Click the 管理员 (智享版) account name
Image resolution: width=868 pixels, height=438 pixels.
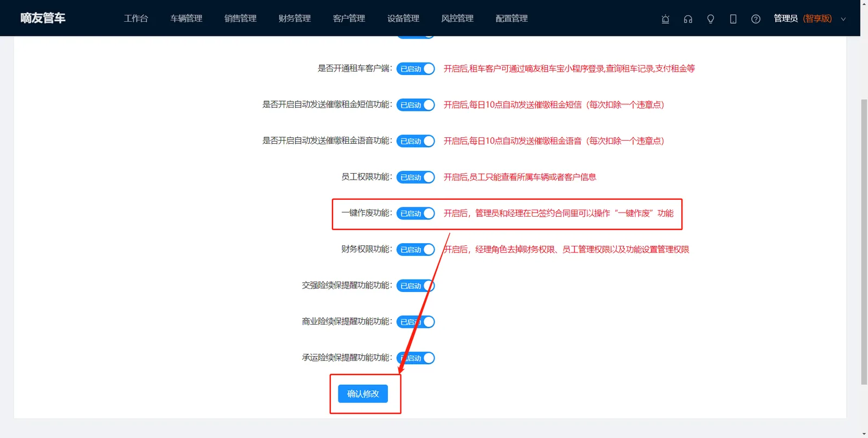click(x=802, y=18)
